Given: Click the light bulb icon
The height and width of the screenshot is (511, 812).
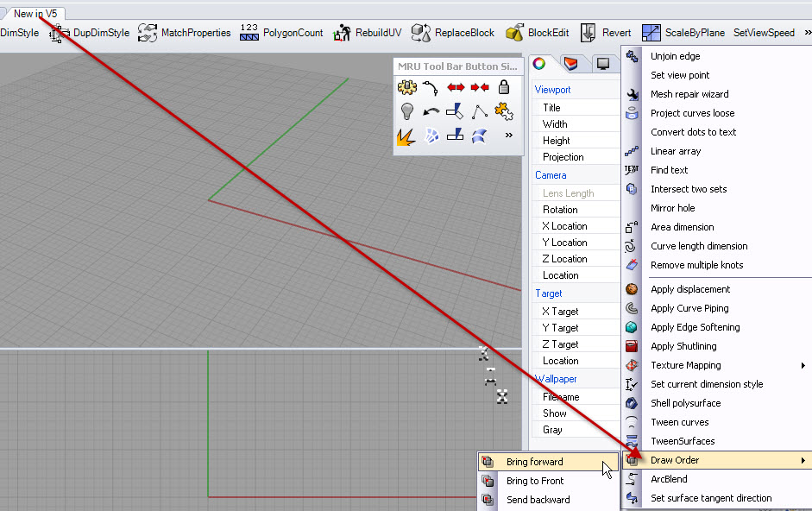Looking at the screenshot, I should click(x=407, y=111).
